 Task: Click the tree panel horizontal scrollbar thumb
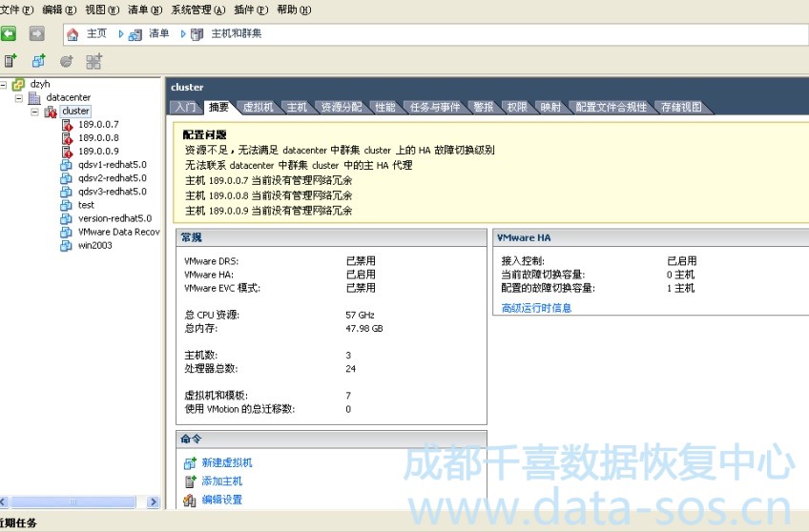point(73,502)
